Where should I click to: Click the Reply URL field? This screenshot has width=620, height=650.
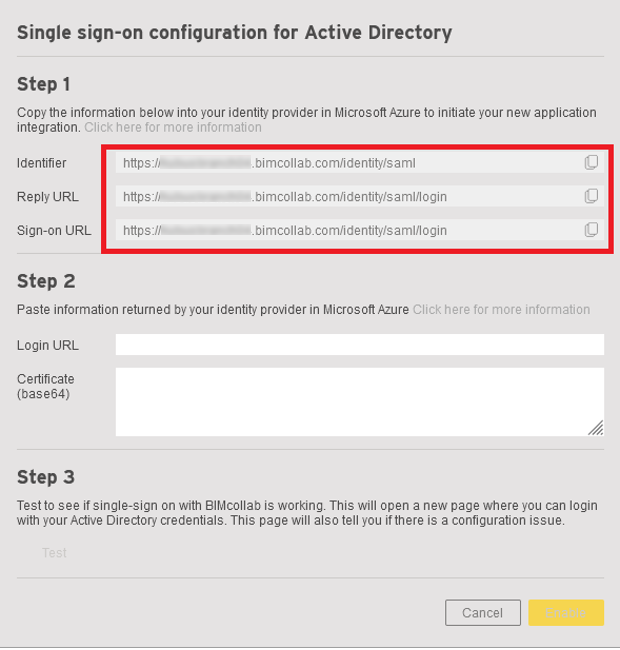(359, 196)
